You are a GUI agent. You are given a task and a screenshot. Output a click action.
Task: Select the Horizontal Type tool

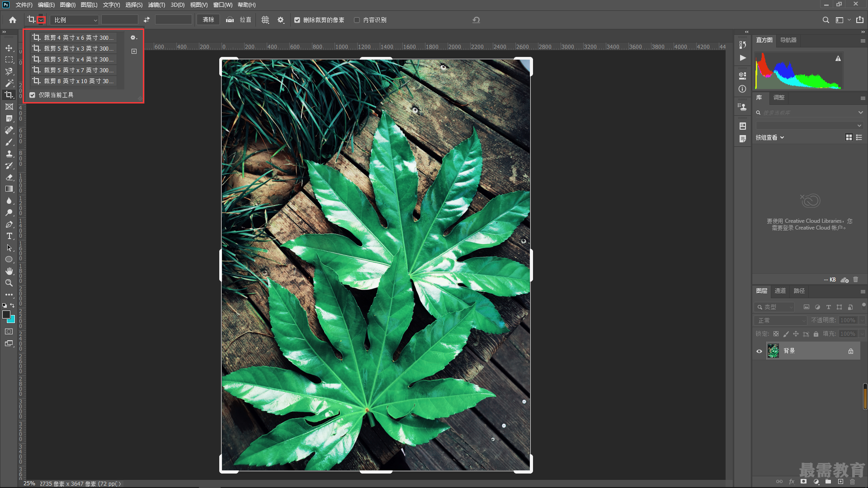coord(9,236)
